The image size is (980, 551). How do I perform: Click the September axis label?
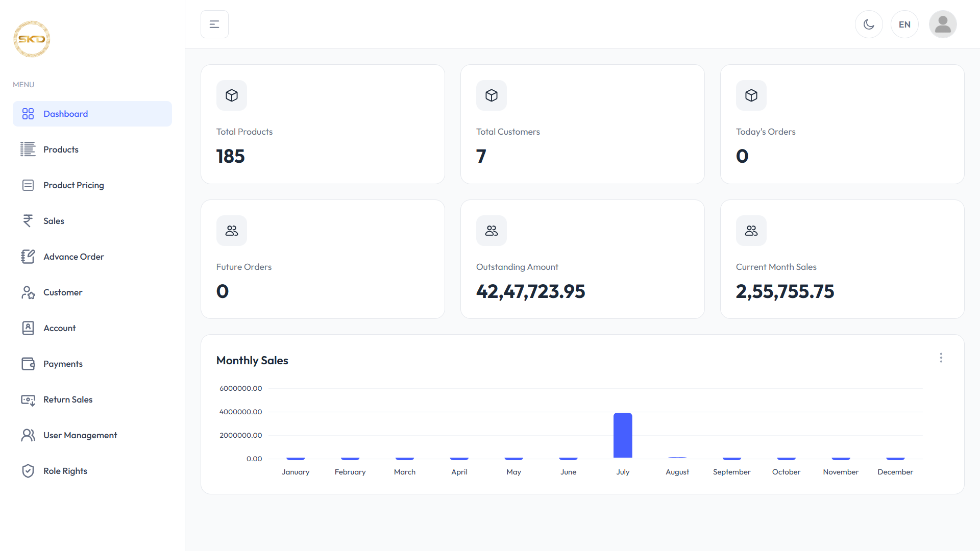pyautogui.click(x=731, y=472)
